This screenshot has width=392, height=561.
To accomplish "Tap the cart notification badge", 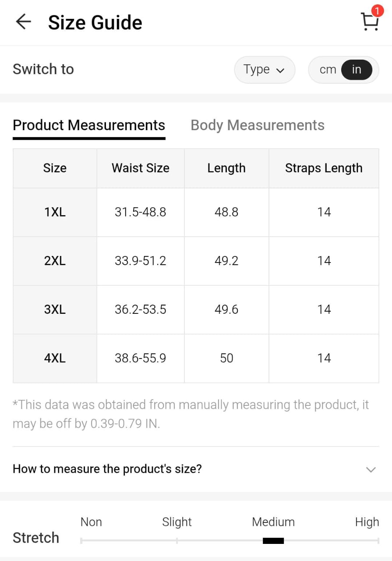I will pos(377,11).
